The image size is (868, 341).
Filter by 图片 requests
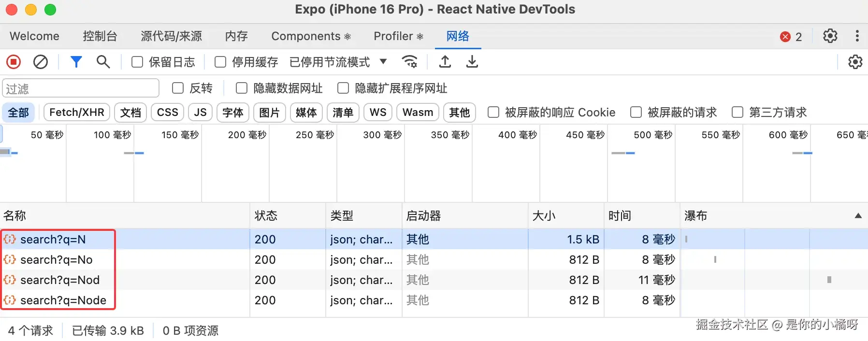(x=270, y=113)
